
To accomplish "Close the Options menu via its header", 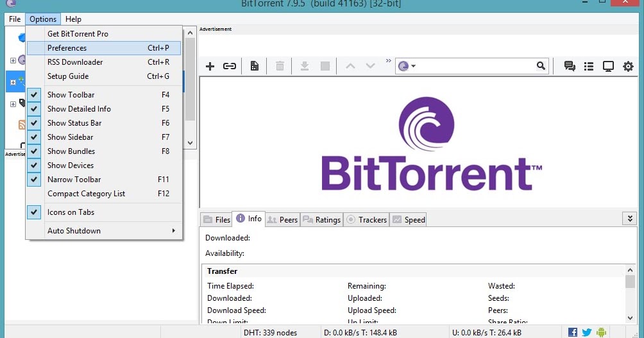I will 43,19.
